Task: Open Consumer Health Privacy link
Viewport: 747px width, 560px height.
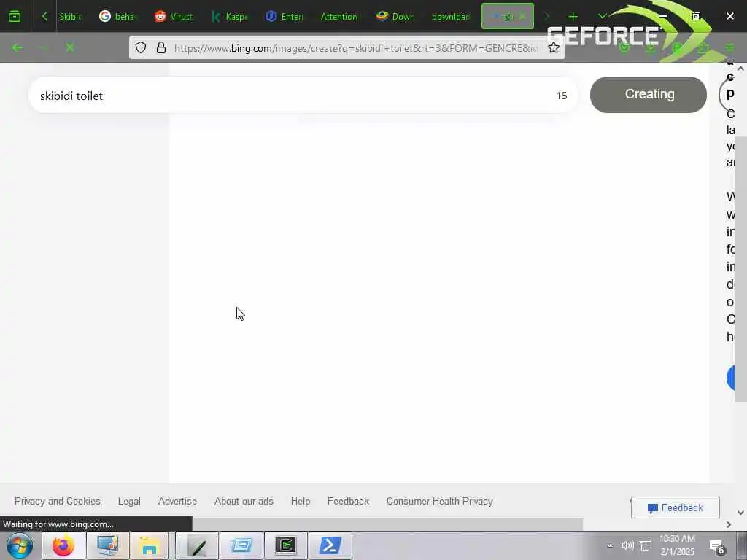Action: click(440, 502)
